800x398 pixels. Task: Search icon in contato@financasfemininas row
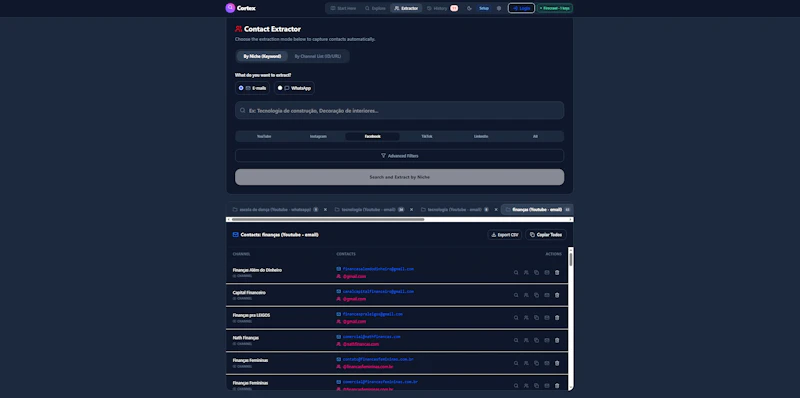(516, 363)
